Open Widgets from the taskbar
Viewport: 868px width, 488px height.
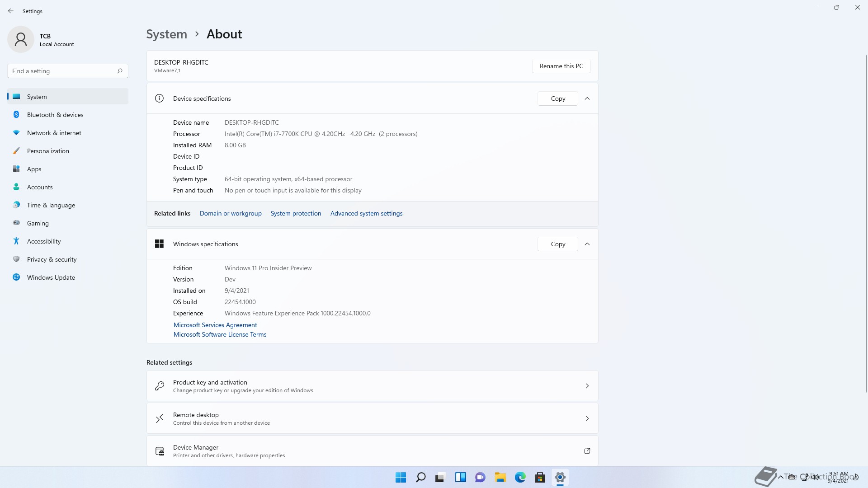(460, 477)
